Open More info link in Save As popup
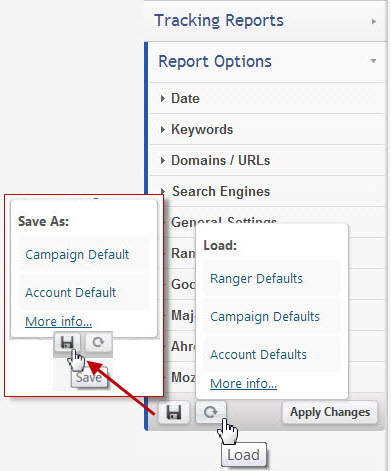 click(58, 322)
